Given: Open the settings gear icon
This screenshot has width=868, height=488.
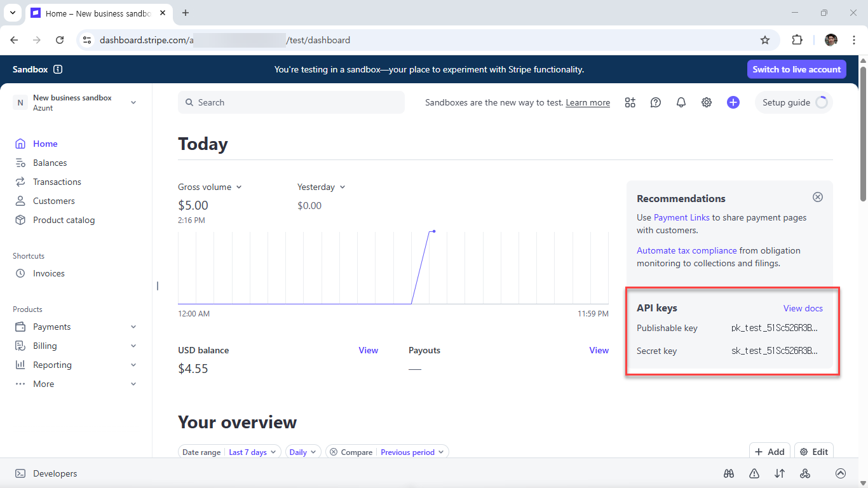Looking at the screenshot, I should point(707,102).
